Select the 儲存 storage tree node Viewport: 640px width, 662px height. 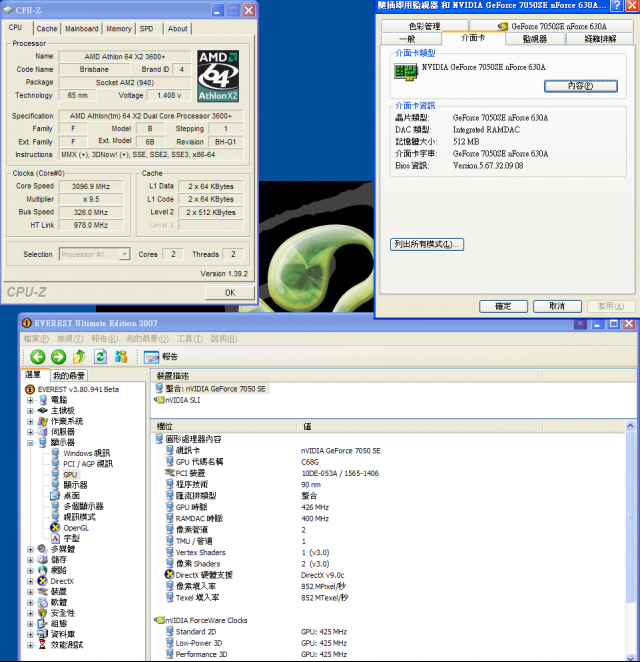(x=59, y=559)
